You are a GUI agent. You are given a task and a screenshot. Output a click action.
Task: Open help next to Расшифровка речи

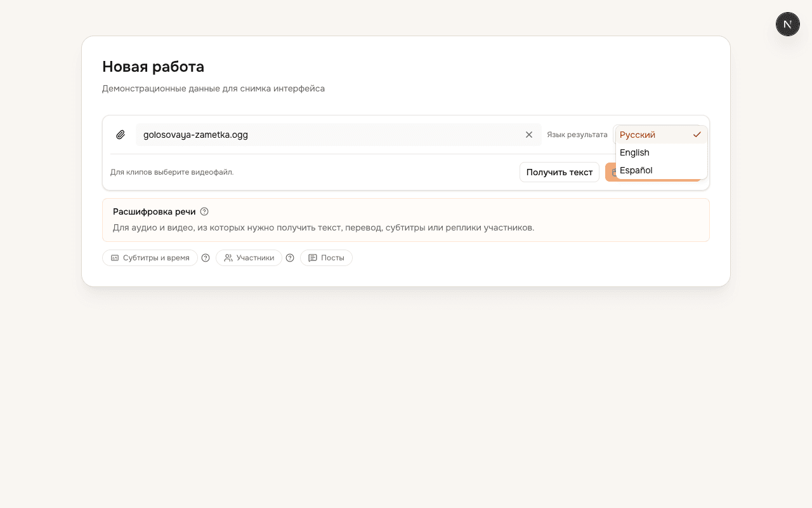(204, 211)
